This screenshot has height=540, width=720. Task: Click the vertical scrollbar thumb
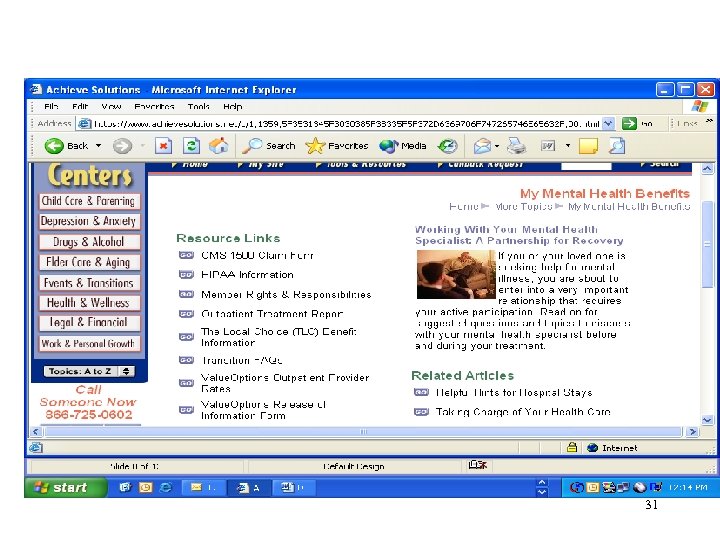click(707, 245)
